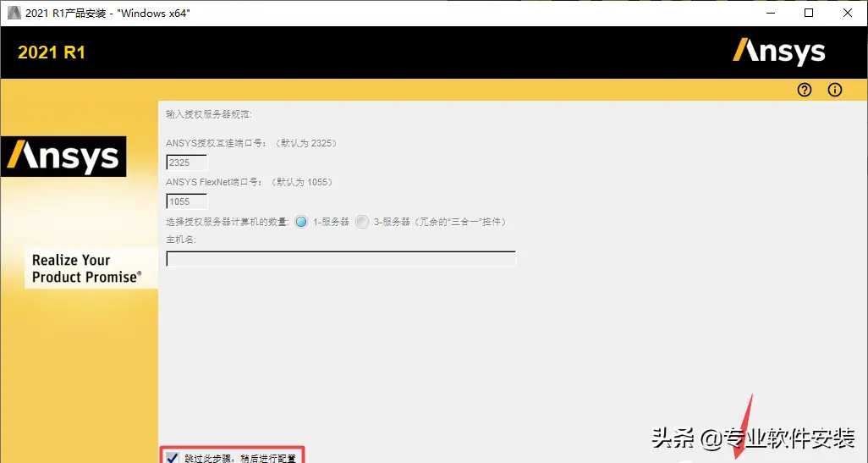Viewport: 868px width, 463px height.
Task: Click the 2021 R1 header text
Action: pyautogui.click(x=52, y=52)
